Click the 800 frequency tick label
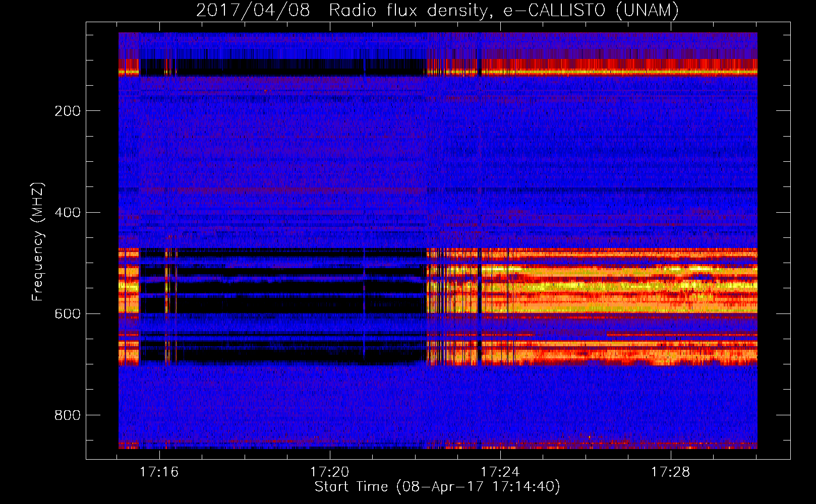 point(68,415)
